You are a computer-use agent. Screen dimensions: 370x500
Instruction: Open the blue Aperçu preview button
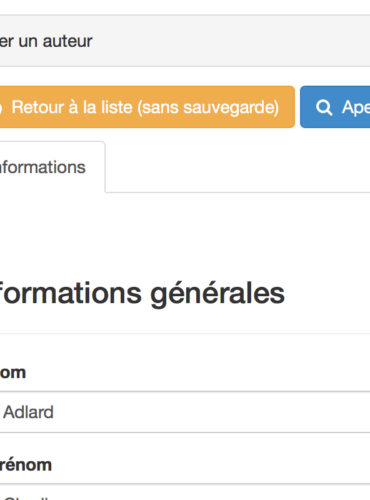click(x=335, y=107)
